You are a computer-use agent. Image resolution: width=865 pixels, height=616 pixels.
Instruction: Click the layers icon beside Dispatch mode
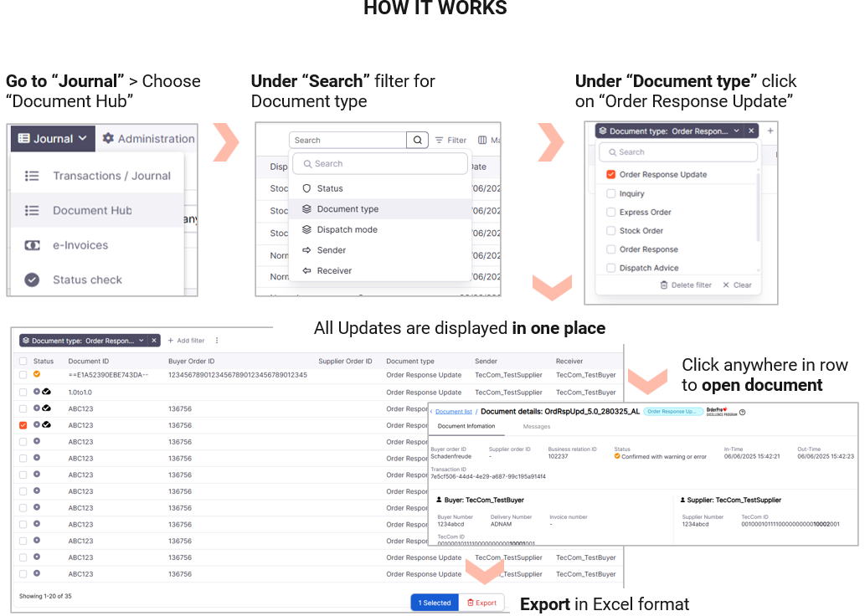click(x=306, y=229)
